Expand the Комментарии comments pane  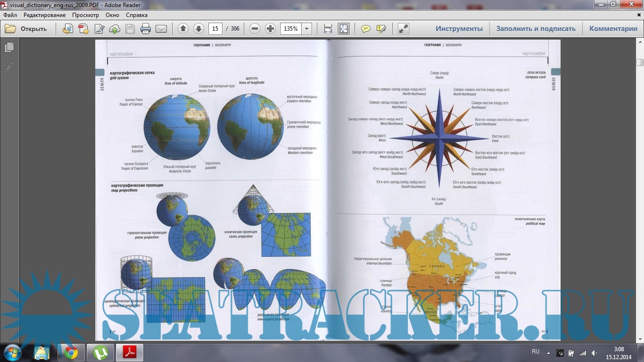613,29
